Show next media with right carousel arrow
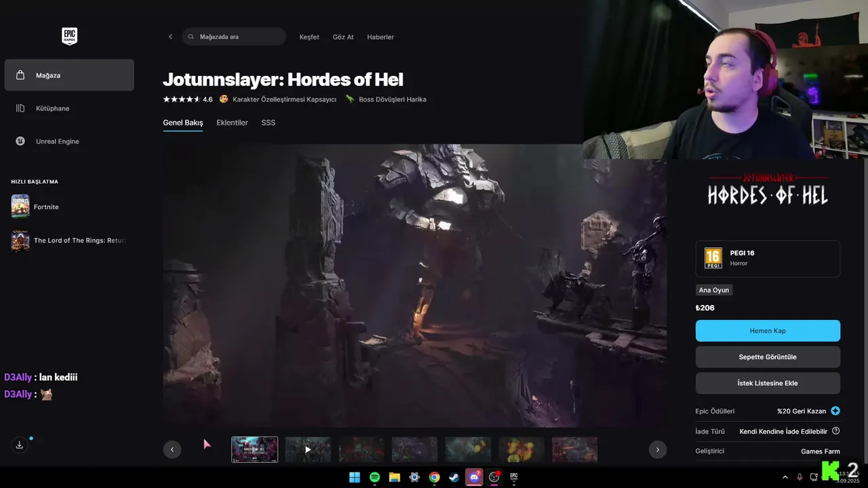 (657, 449)
